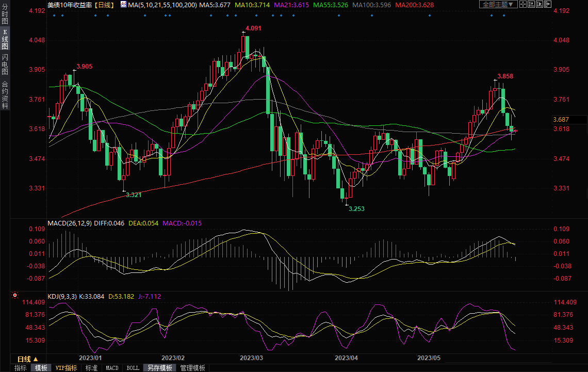
Task: Click the MA indicator chart icon
Action: [123, 4]
